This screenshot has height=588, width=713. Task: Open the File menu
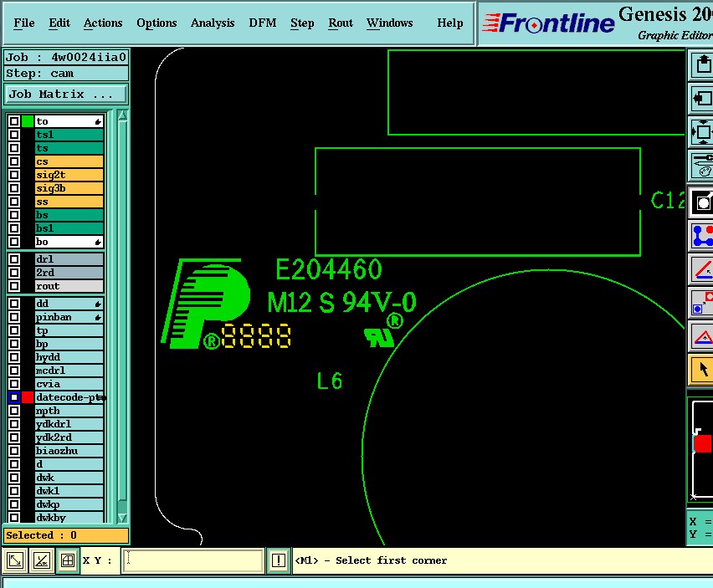[x=24, y=23]
